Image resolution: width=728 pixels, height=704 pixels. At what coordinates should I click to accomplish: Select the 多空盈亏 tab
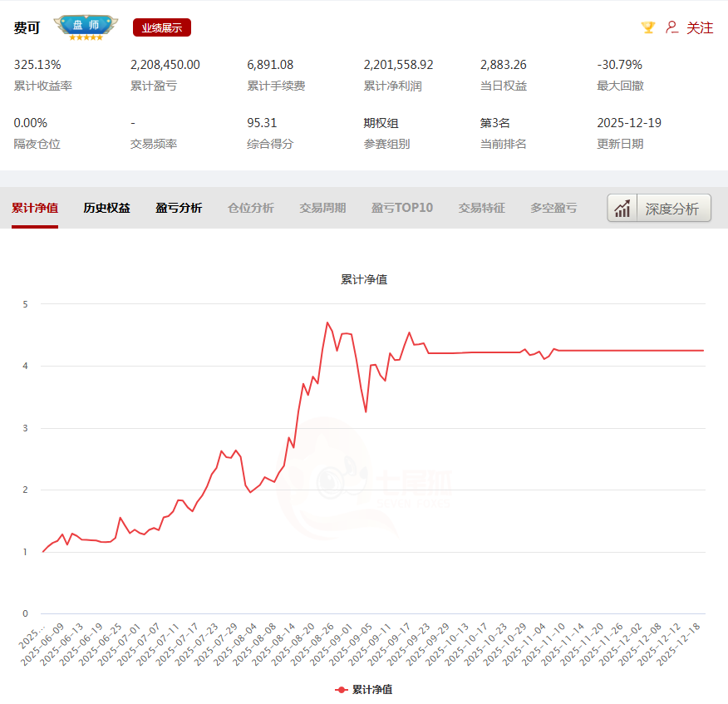[553, 208]
